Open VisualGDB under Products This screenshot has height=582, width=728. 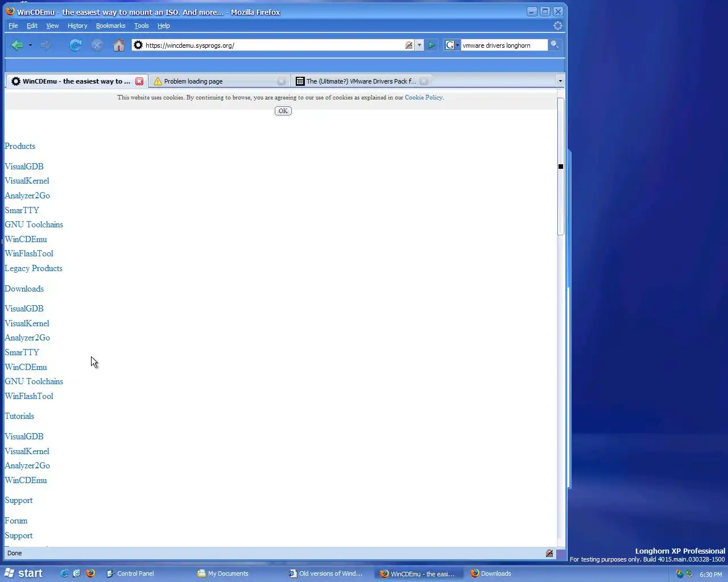(x=24, y=167)
